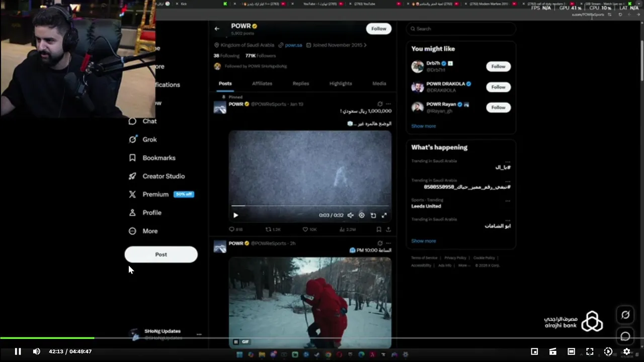
Task: Click the Chat speech bubble icon
Action: click(132, 121)
